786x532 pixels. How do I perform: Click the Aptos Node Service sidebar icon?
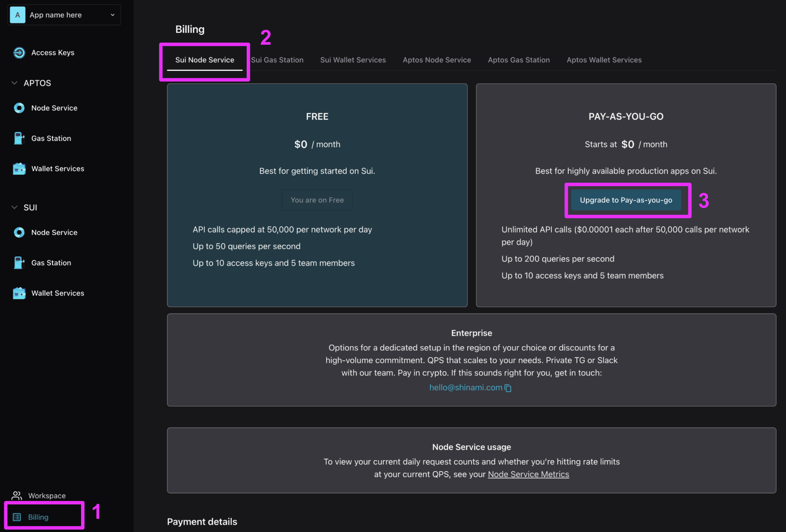[x=19, y=108]
